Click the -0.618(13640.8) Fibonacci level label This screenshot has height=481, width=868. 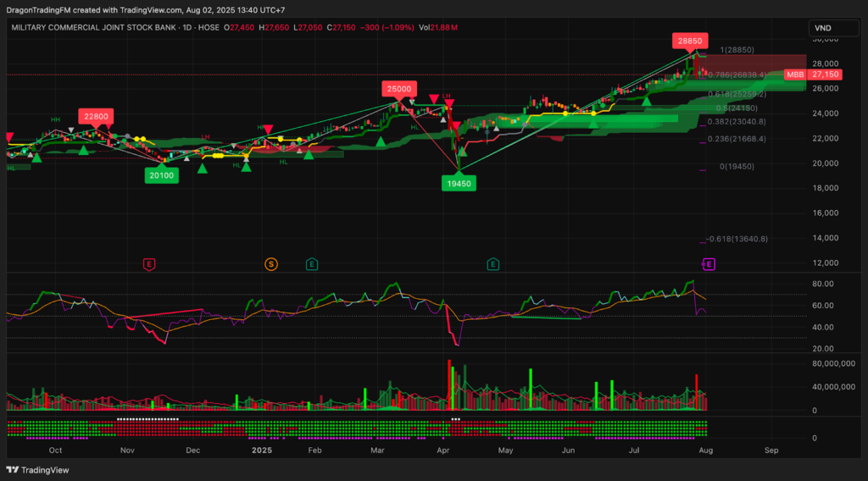(x=737, y=239)
